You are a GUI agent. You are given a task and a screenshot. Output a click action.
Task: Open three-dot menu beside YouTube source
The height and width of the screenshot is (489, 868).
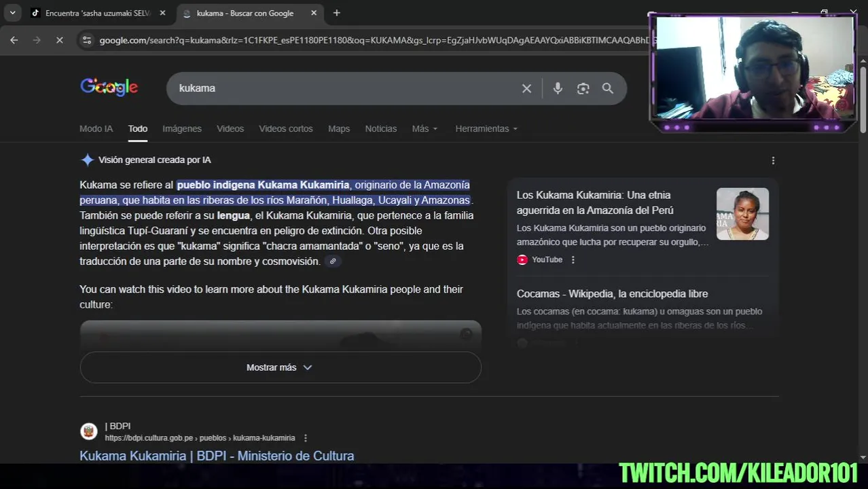(x=573, y=259)
